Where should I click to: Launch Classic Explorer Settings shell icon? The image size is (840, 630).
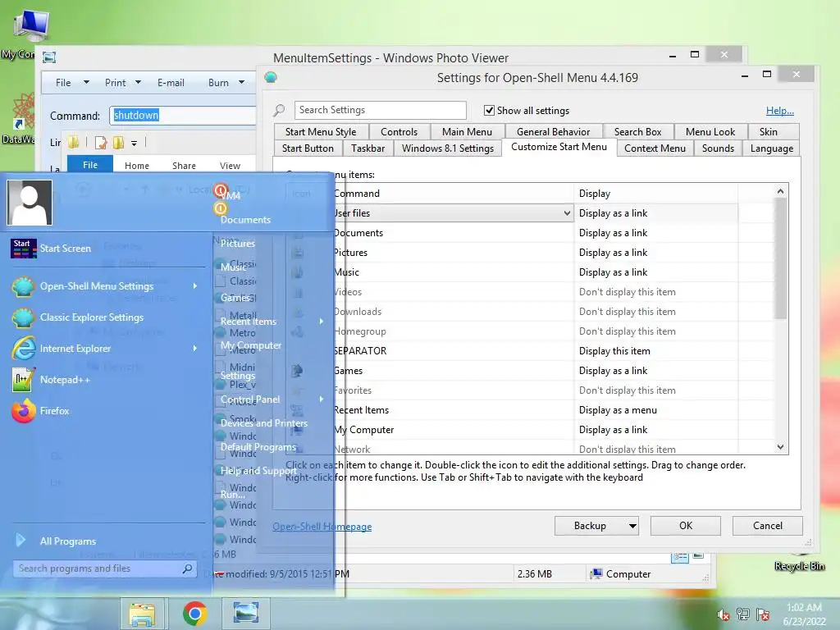23,317
